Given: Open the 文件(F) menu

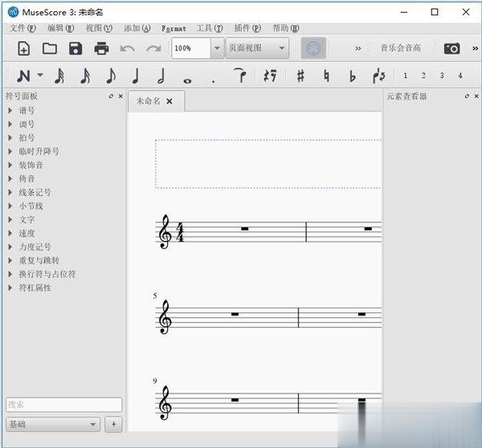Looking at the screenshot, I should [23, 28].
